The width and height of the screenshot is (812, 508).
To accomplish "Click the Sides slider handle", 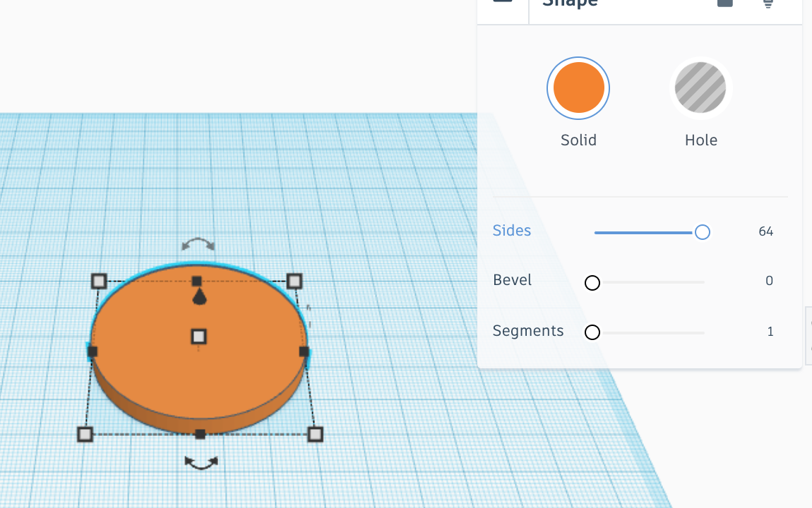I will [x=703, y=232].
